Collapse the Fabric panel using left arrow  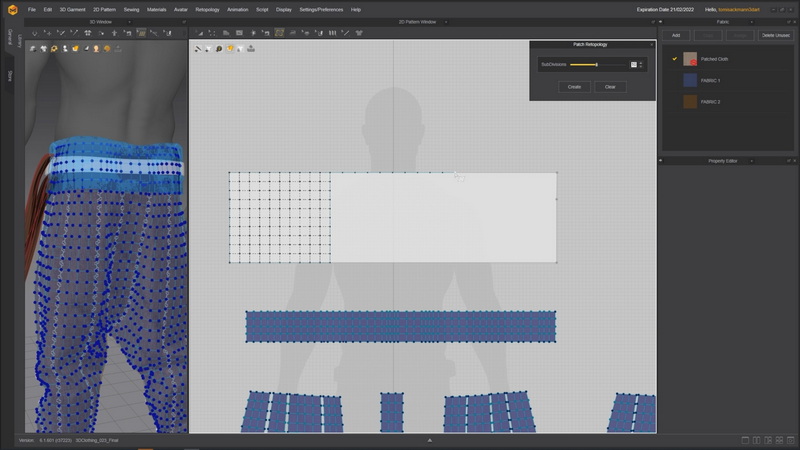pyautogui.click(x=661, y=22)
